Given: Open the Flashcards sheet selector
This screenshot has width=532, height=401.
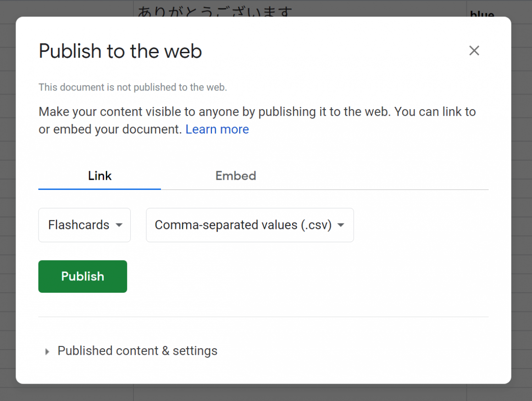Looking at the screenshot, I should click(84, 225).
